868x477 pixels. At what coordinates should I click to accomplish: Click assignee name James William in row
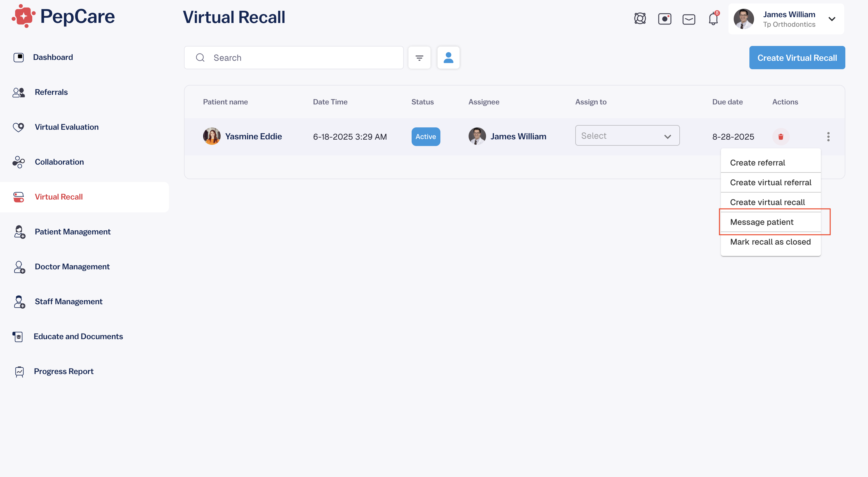(x=518, y=136)
